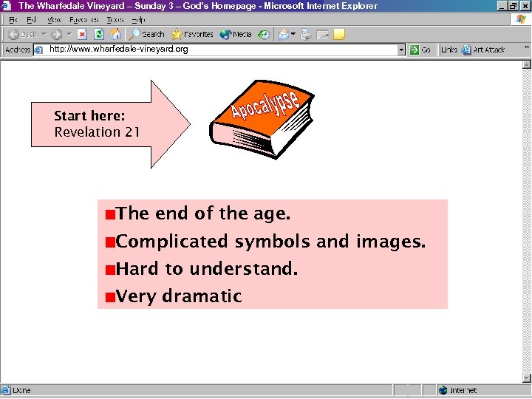Click the Internet zone globe icon
532x399 pixels.
(443, 391)
